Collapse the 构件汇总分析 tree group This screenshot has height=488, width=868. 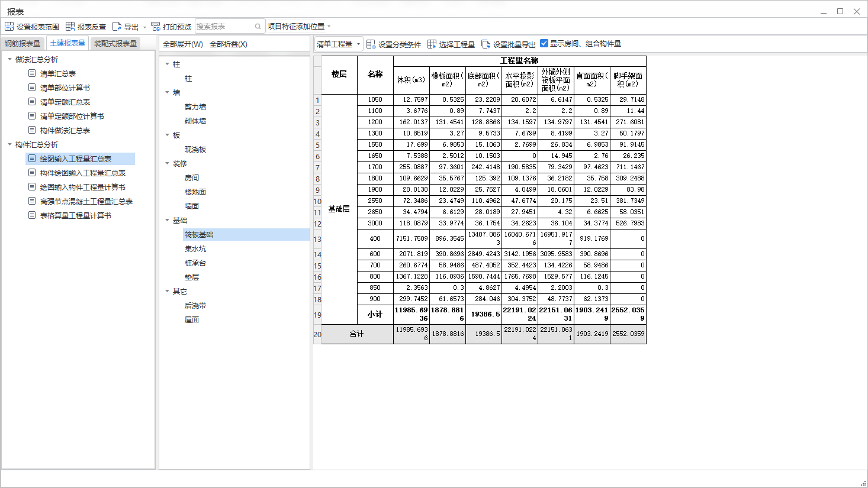(9, 144)
